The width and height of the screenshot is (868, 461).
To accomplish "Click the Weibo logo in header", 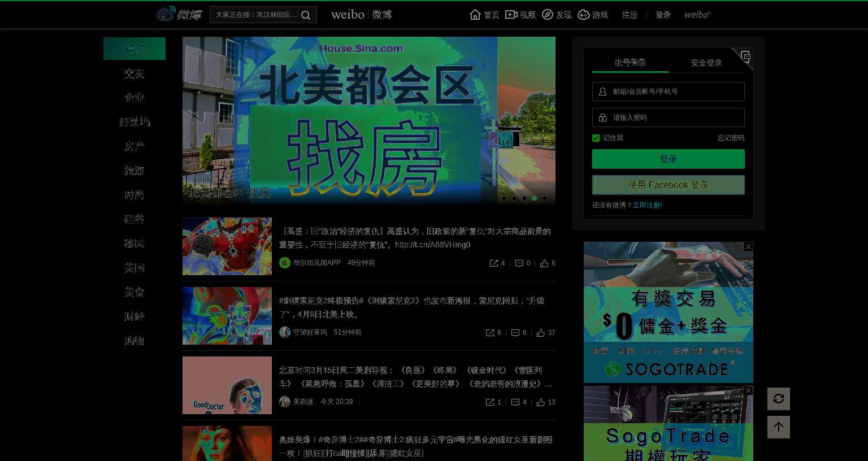I will tap(179, 14).
